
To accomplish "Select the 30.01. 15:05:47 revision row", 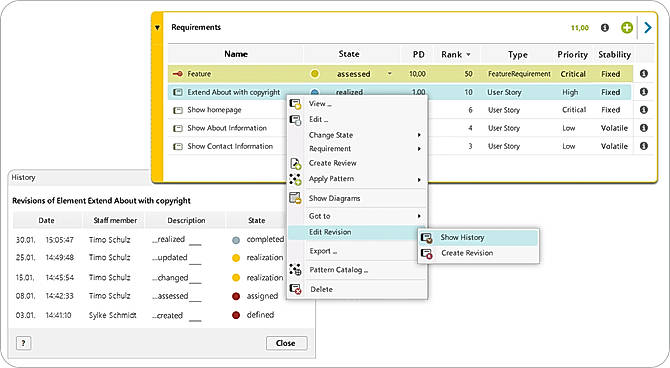I will (150, 240).
